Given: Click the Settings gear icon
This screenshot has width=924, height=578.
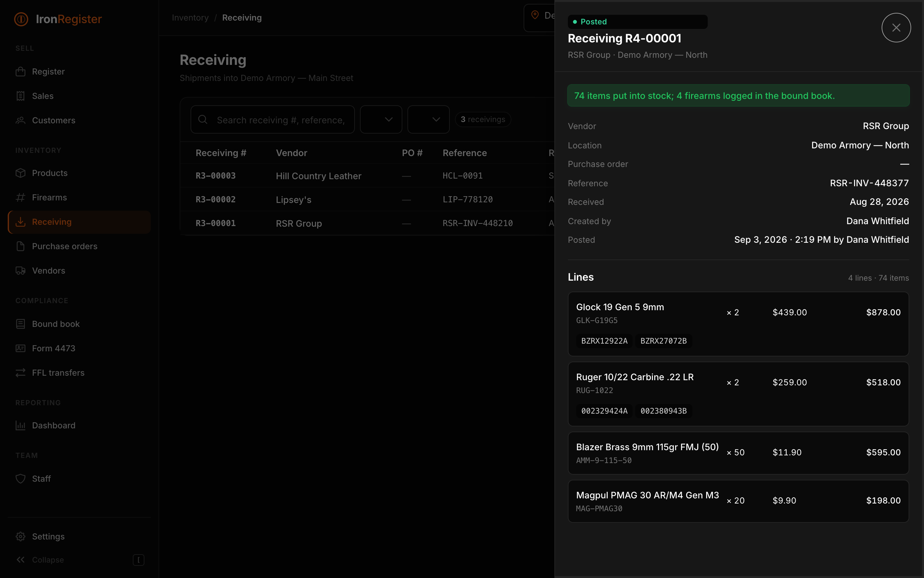Looking at the screenshot, I should (21, 537).
